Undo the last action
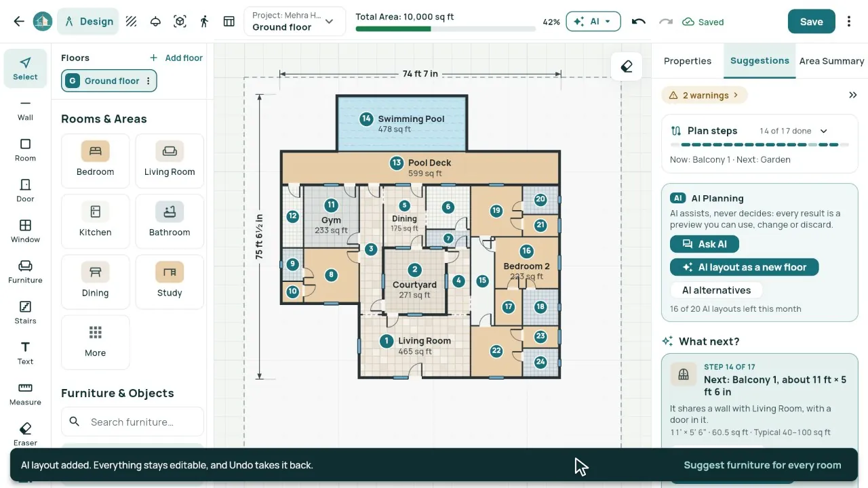Viewport: 868px width, 488px height. [638, 22]
